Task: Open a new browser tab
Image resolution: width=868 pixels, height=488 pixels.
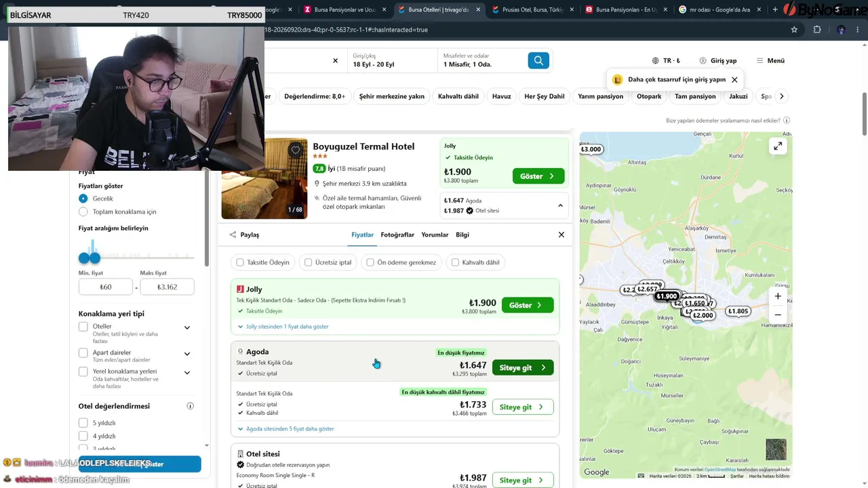Action: coord(775,9)
